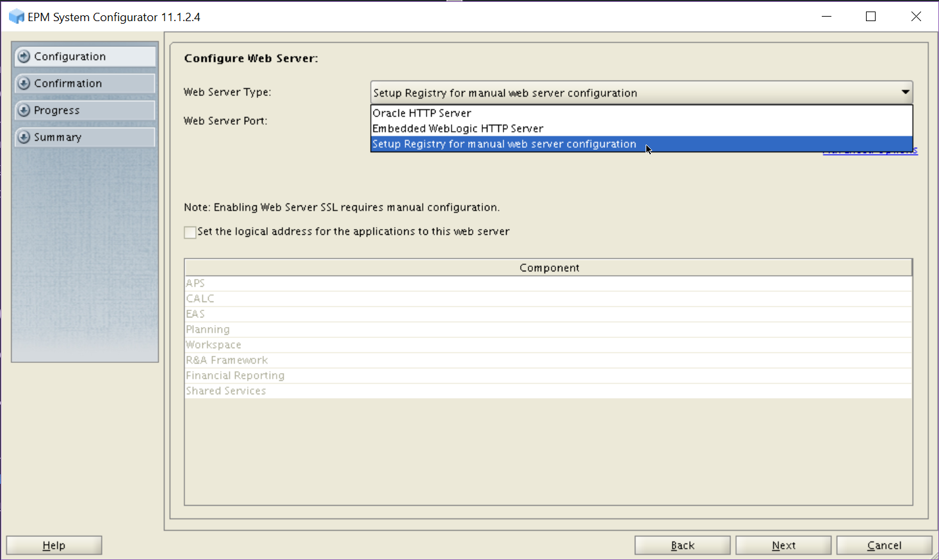Image resolution: width=939 pixels, height=560 pixels.
Task: Open the Help button
Action: tap(54, 545)
